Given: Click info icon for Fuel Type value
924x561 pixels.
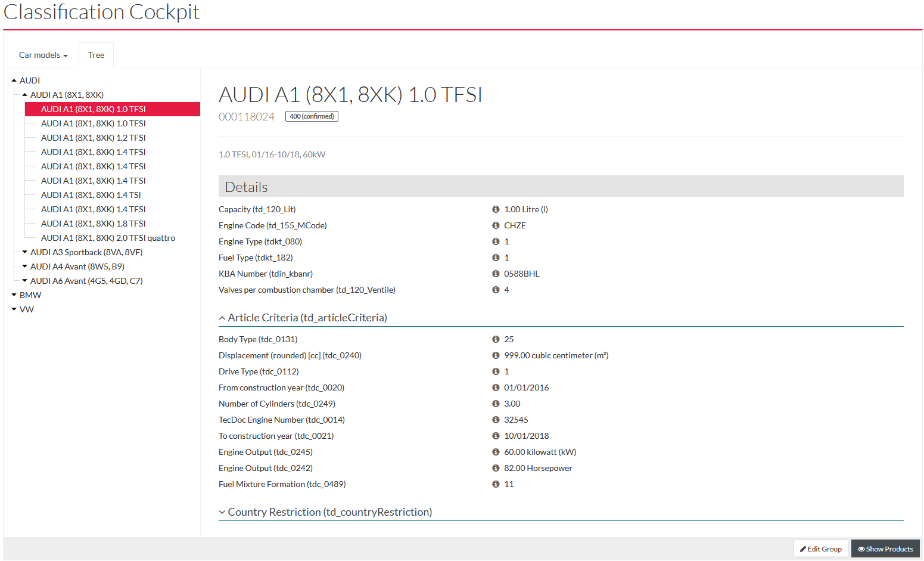Looking at the screenshot, I should 496,258.
